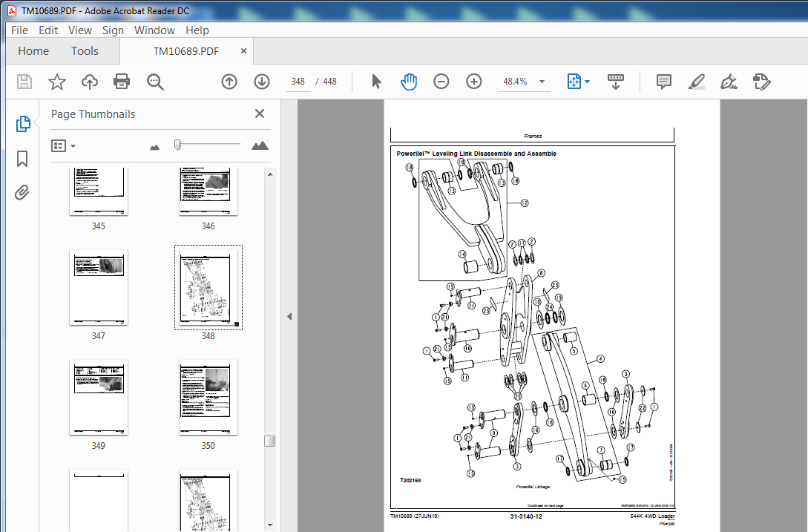The image size is (808, 532).
Task: Open Page Thumbnails sidebar icon
Action: point(23,124)
